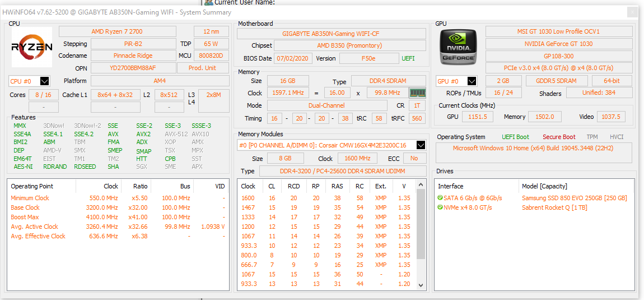Close the System Summary window
This screenshot has height=300, width=644.
pos(632,12)
